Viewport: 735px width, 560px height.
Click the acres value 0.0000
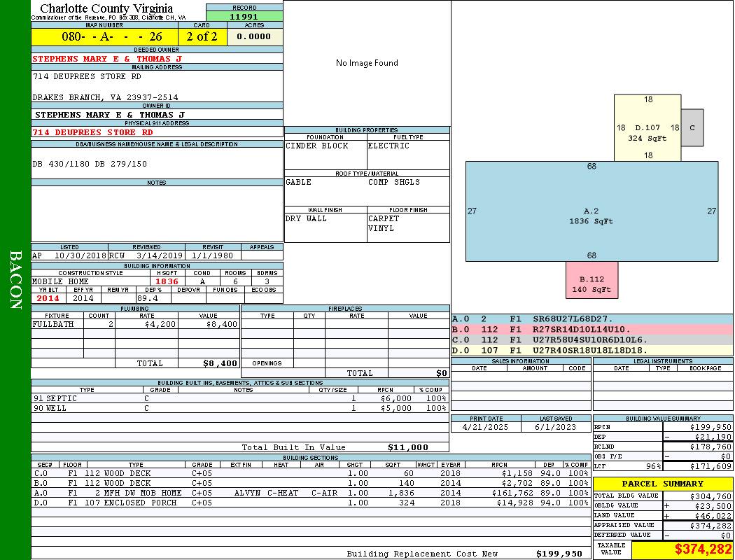click(254, 36)
